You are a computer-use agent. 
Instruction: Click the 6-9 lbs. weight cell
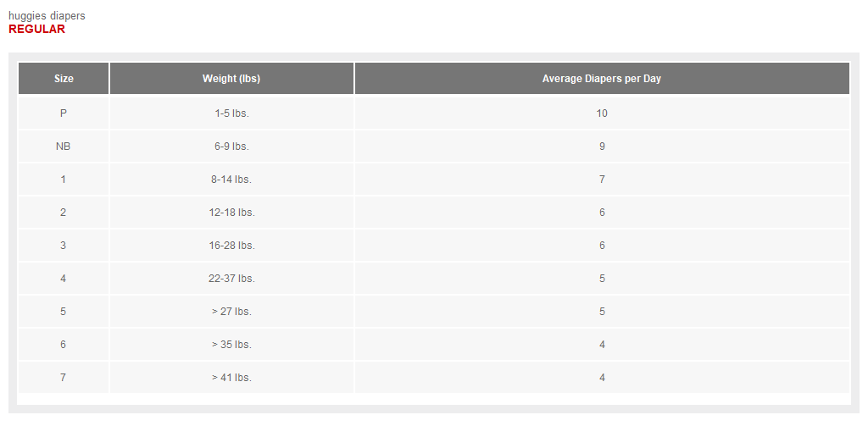[x=231, y=146]
